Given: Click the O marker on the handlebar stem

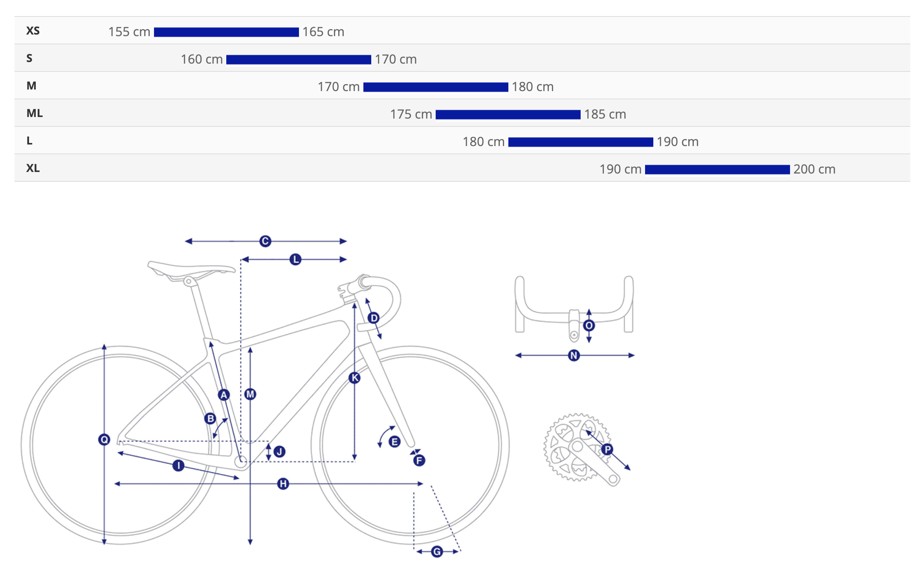Looking at the screenshot, I should point(589,325).
